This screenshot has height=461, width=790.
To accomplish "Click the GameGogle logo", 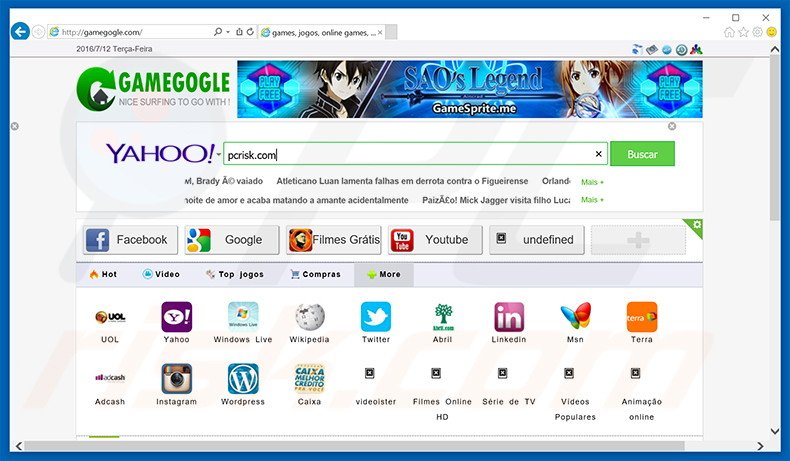I will [x=154, y=89].
